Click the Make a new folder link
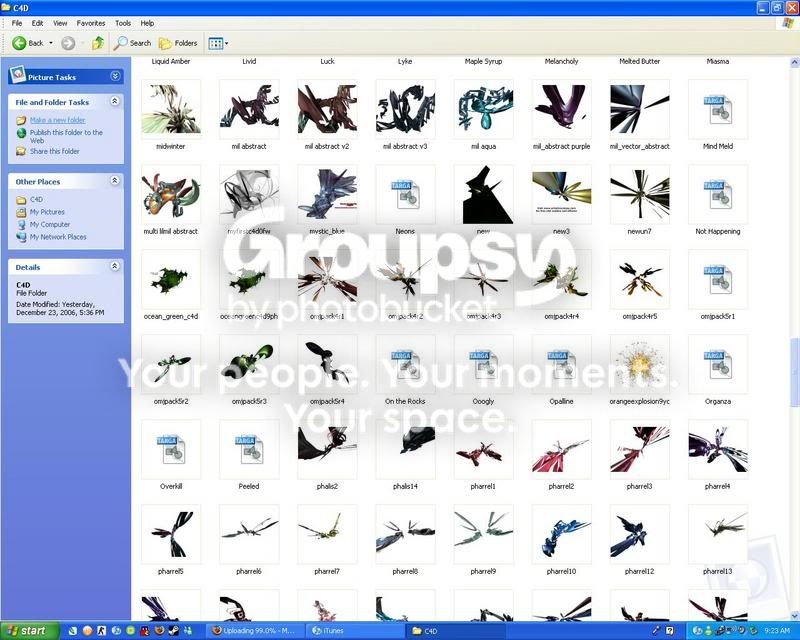Screen dimensions: 800x640 pyautogui.click(x=58, y=120)
